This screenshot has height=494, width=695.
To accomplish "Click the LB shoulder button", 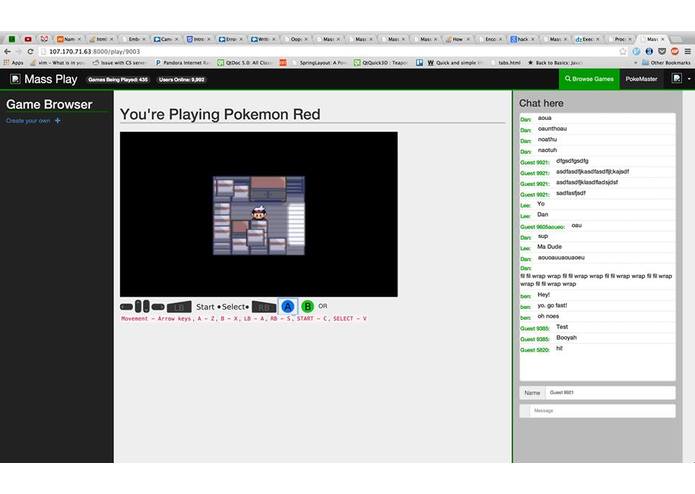I will [x=179, y=307].
